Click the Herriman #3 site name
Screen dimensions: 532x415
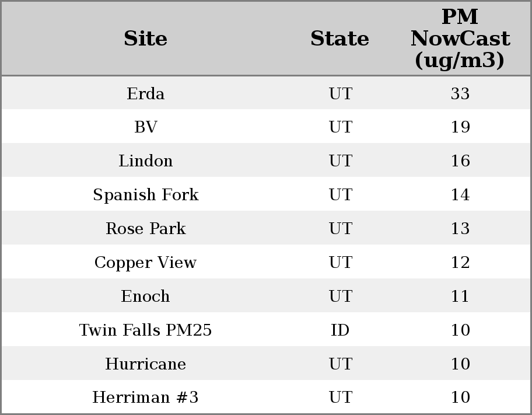click(146, 397)
